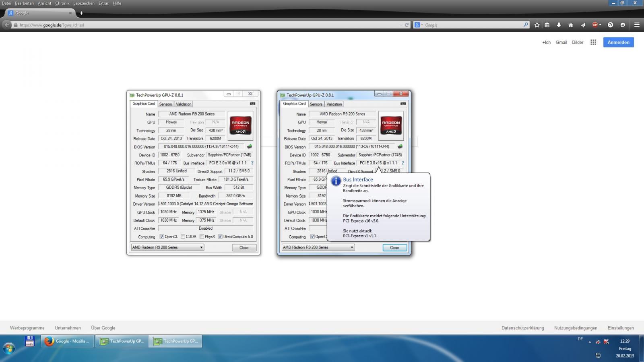Open the +Ich link

tap(546, 42)
